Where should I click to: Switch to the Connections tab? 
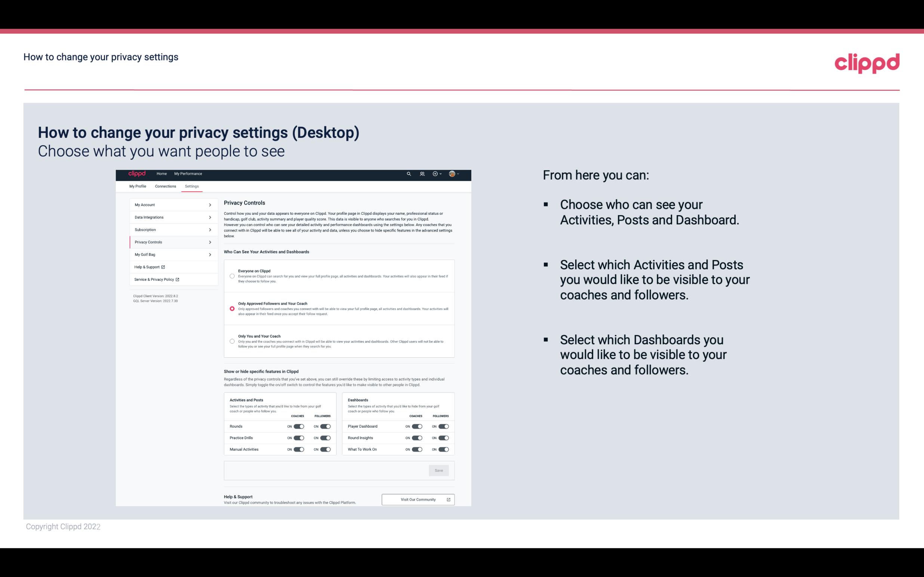164,186
